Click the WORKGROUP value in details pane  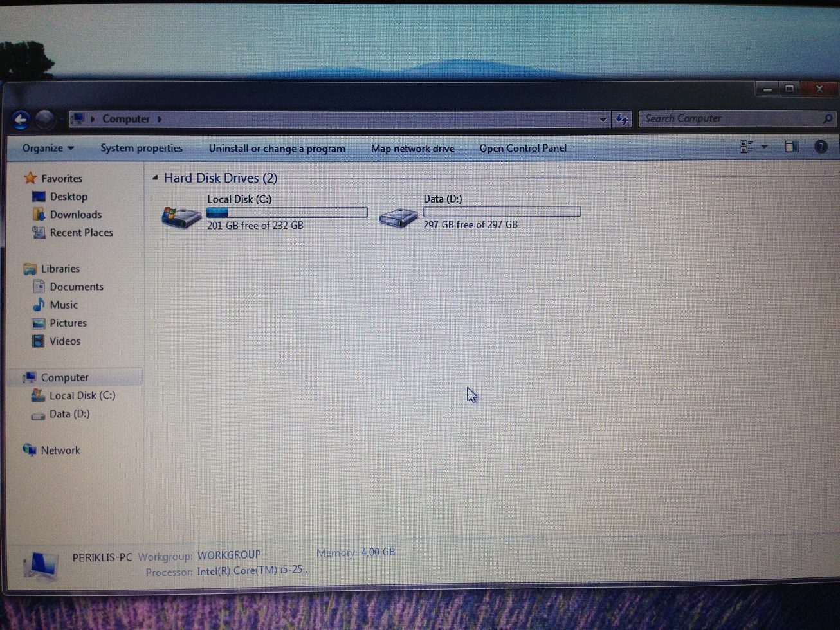coord(229,555)
